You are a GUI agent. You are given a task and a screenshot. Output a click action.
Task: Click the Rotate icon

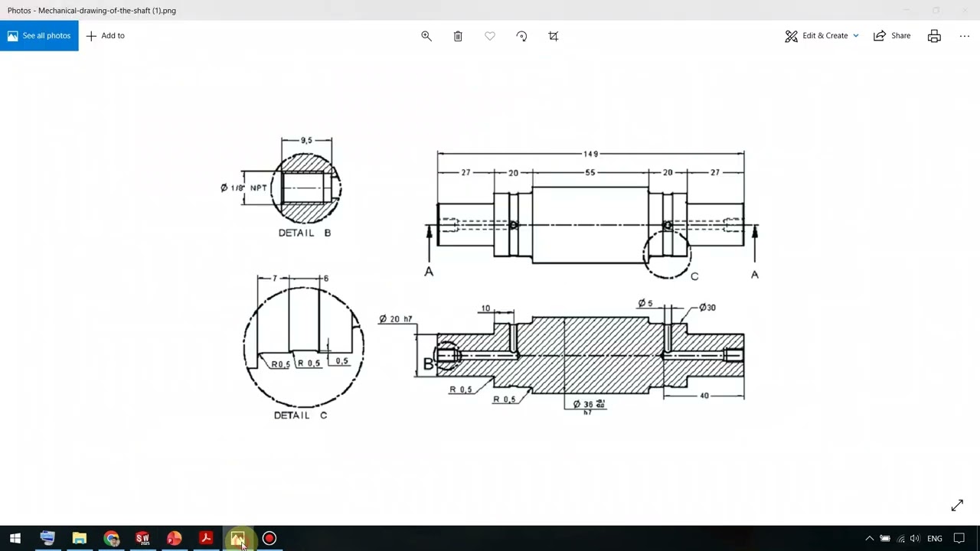[521, 36]
